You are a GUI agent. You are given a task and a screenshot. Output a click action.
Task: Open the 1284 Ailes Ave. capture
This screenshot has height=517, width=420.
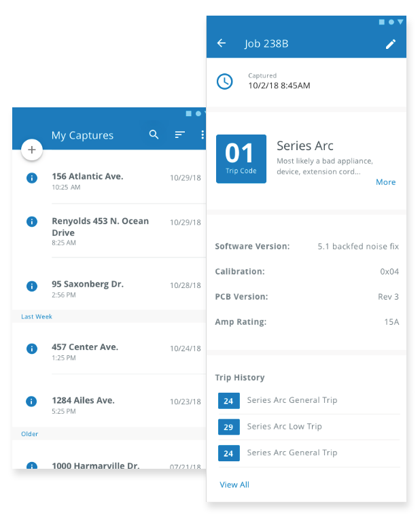pyautogui.click(x=109, y=401)
